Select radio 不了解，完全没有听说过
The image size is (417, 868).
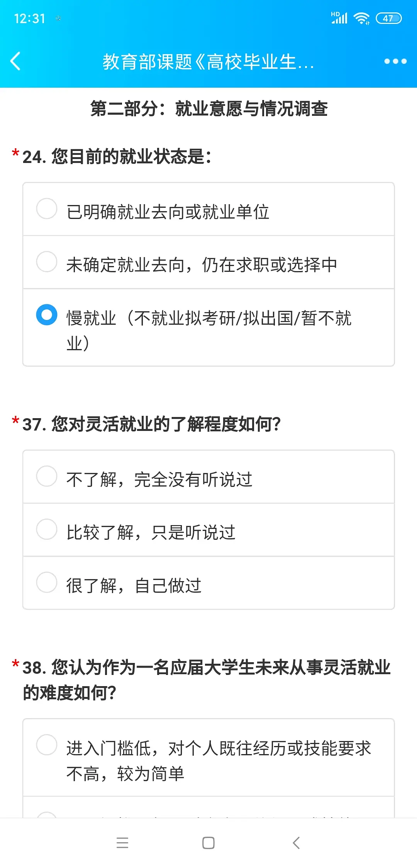47,476
